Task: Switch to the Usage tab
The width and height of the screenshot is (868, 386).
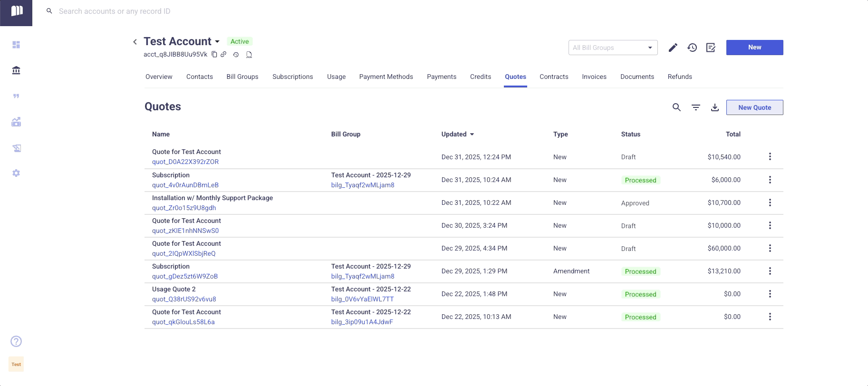Action: [x=337, y=77]
